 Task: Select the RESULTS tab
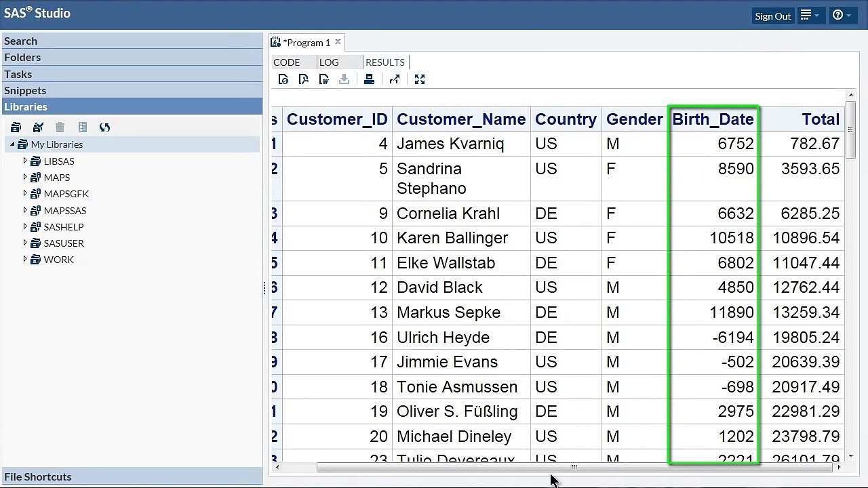(x=384, y=62)
